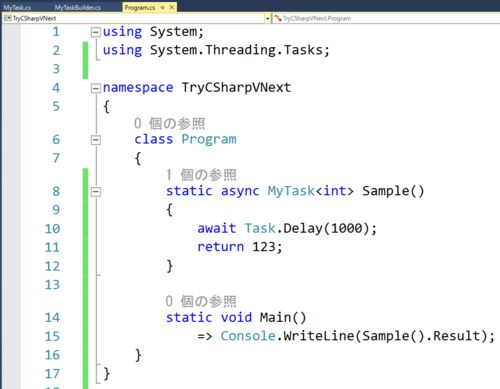The width and height of the screenshot is (500, 389).
Task: Open the TryCSharpVNext.Program type dropdown
Action: tap(386, 18)
